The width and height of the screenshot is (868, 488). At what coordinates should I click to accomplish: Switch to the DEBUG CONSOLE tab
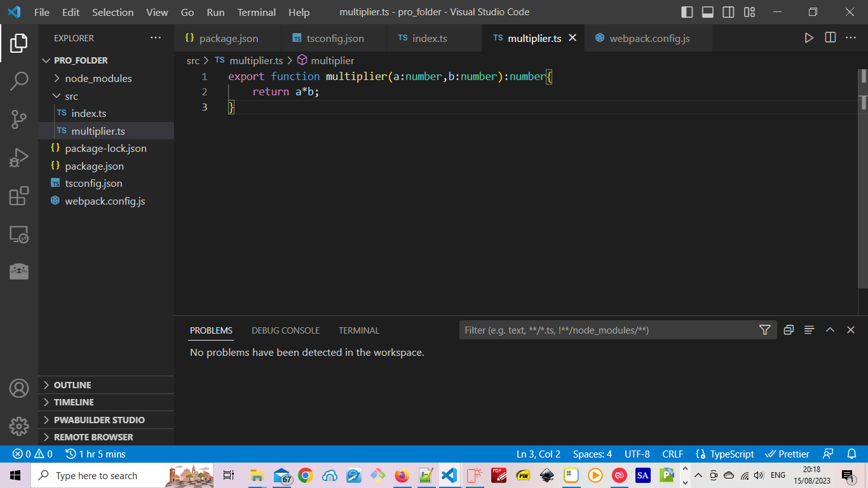click(285, 330)
